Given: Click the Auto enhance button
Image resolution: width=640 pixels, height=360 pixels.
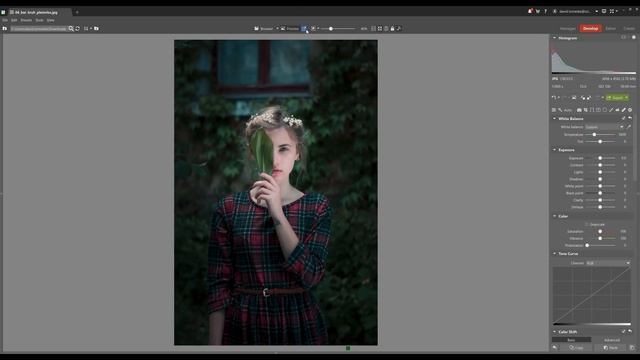Looking at the screenshot, I should point(568,110).
